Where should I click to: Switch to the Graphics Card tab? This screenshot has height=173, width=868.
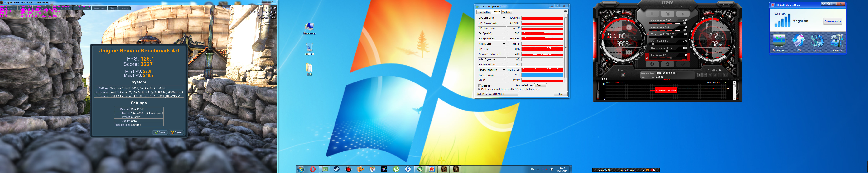click(484, 12)
